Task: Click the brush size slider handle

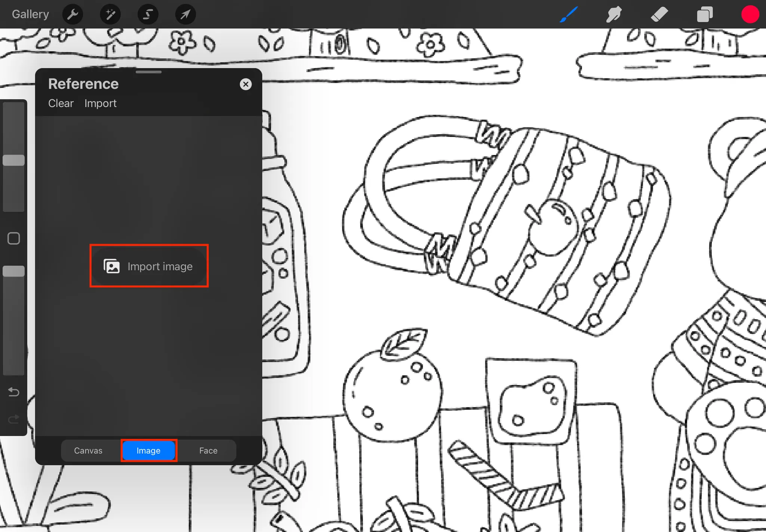Action: tap(14, 160)
